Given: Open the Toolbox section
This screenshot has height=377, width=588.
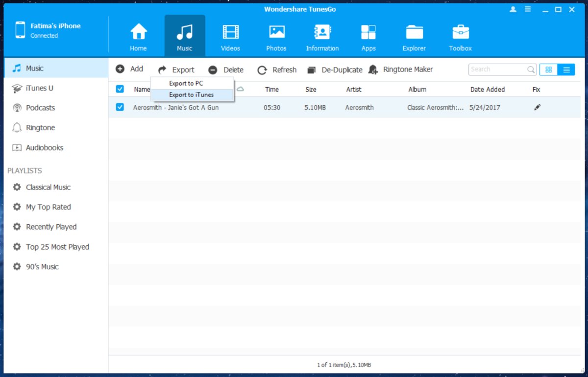Looking at the screenshot, I should click(x=461, y=37).
